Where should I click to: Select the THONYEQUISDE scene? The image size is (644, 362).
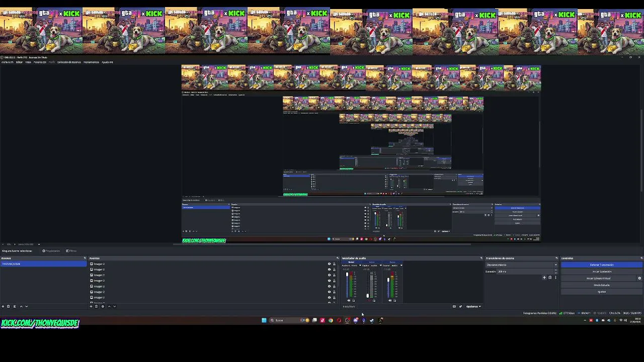(x=43, y=264)
